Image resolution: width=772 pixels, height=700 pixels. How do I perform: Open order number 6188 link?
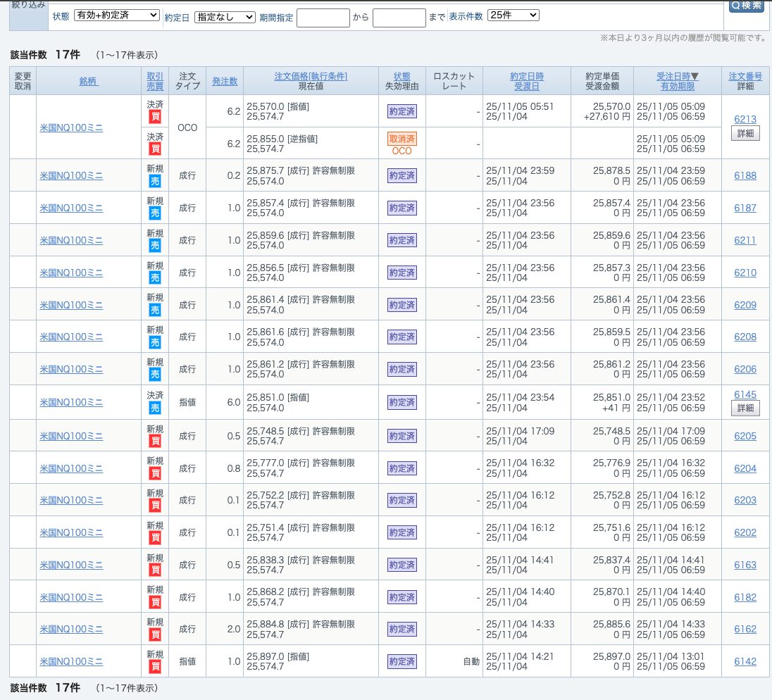pos(745,175)
